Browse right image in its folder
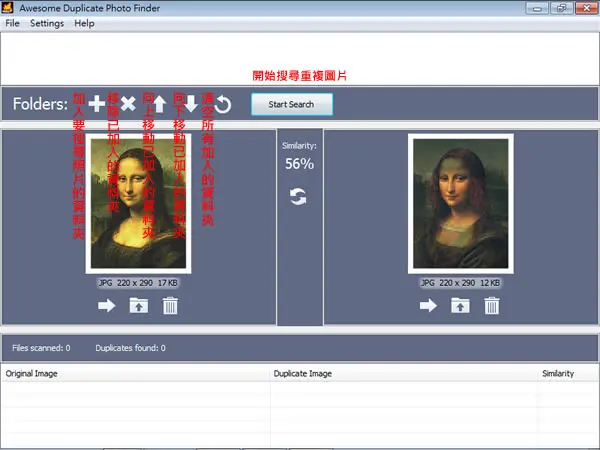Screen dimensions: 600x450 (460, 305)
